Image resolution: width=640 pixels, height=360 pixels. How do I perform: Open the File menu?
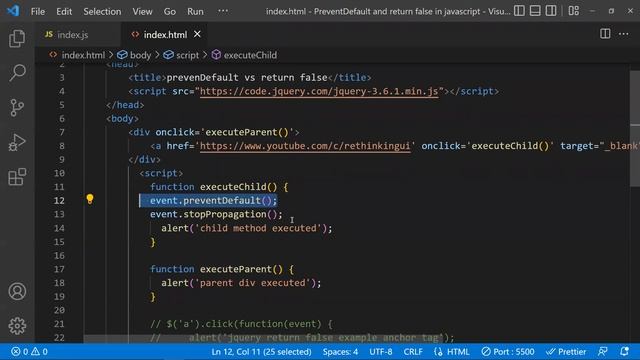pyautogui.click(x=38, y=11)
